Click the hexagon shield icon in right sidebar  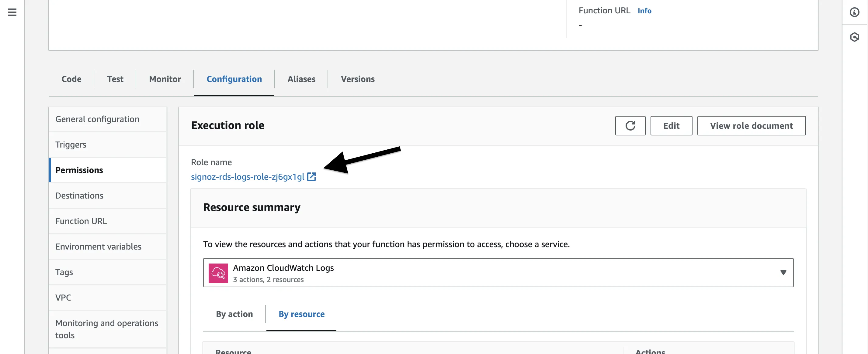coord(854,37)
